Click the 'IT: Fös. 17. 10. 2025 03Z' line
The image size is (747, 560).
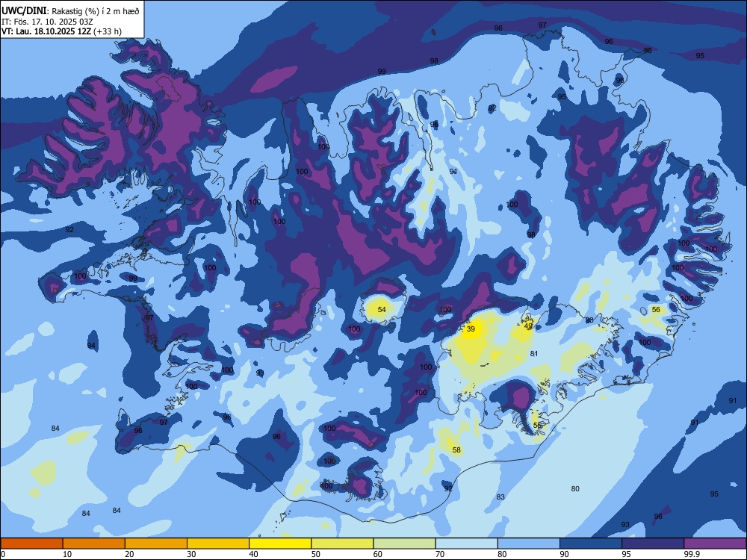[x=47, y=22]
